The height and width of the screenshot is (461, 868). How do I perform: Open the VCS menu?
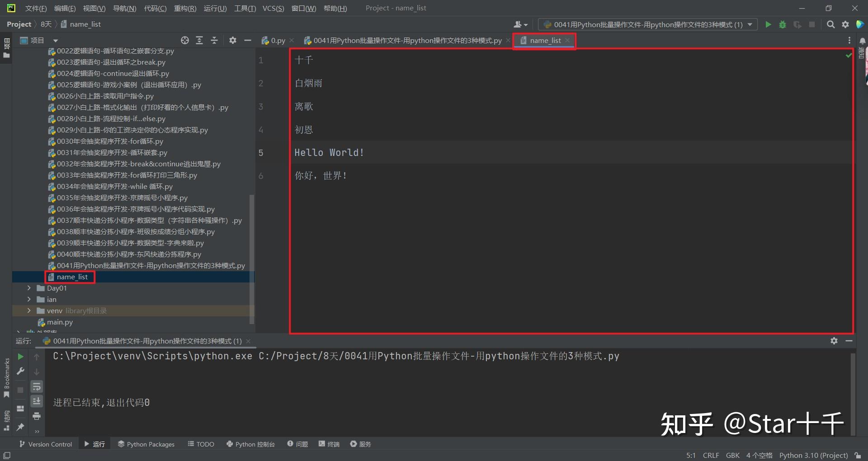click(x=273, y=8)
